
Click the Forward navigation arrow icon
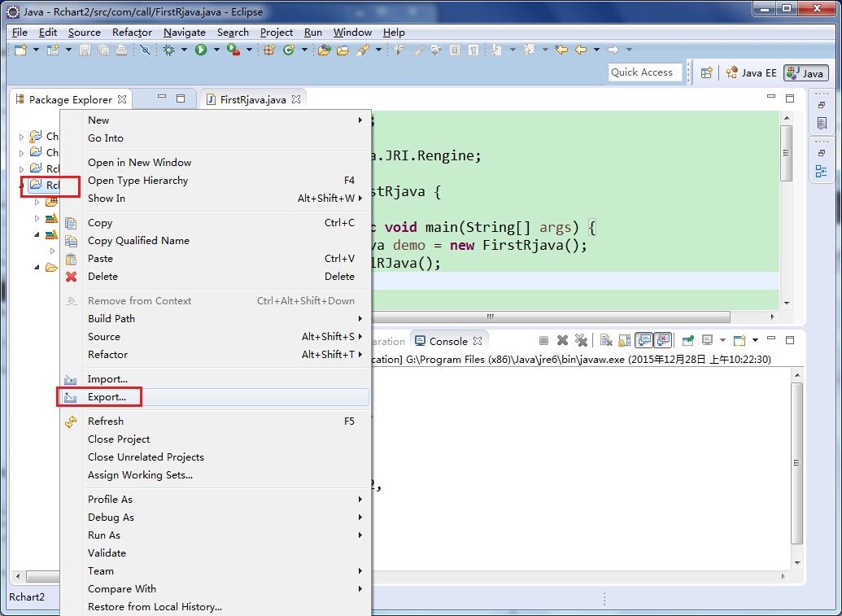pyautogui.click(x=613, y=50)
